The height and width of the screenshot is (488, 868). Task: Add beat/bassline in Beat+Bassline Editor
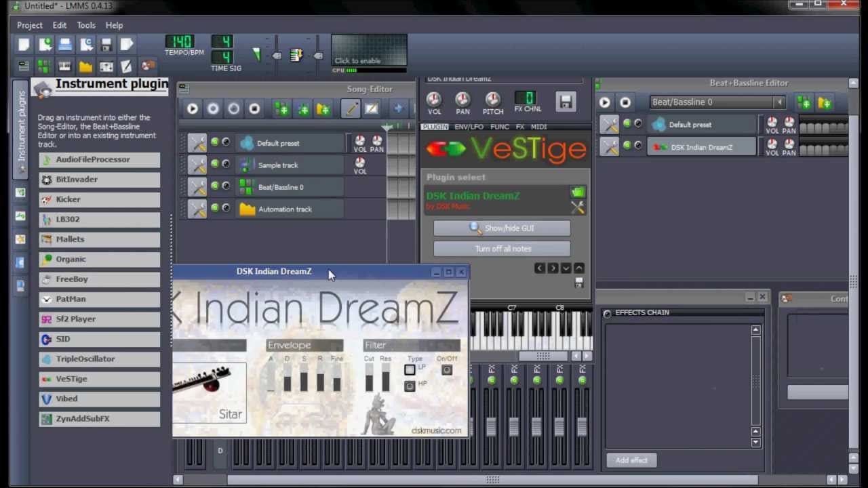coord(804,102)
